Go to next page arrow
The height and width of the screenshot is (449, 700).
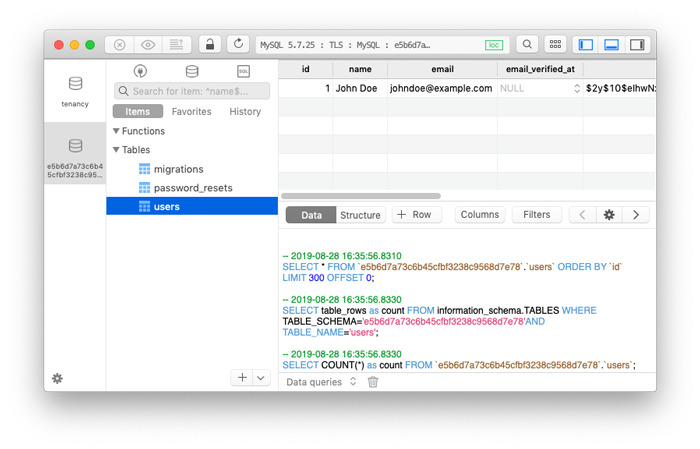(636, 215)
